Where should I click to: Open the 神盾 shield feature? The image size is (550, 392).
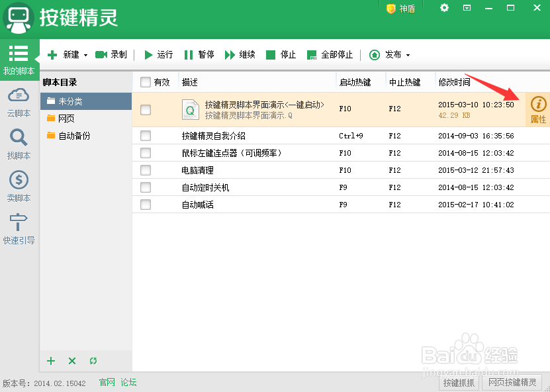[400, 9]
